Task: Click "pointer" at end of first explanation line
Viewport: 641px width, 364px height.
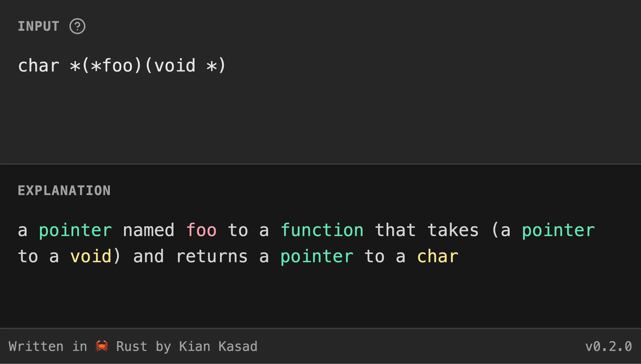Action: tap(558, 230)
